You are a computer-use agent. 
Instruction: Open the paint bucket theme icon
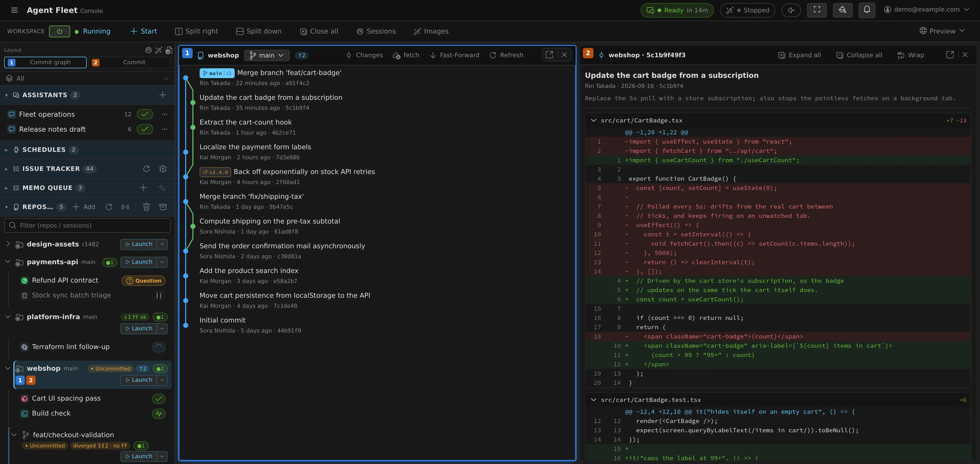[x=843, y=10]
